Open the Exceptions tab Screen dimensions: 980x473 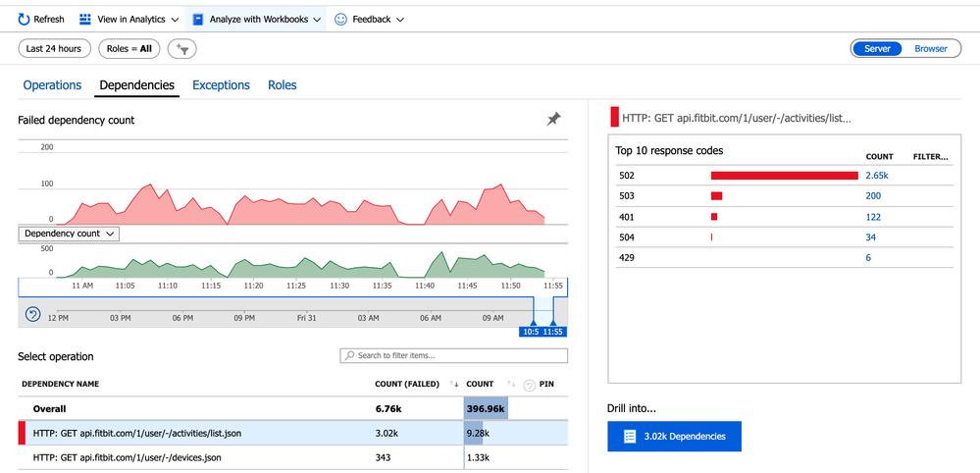222,85
